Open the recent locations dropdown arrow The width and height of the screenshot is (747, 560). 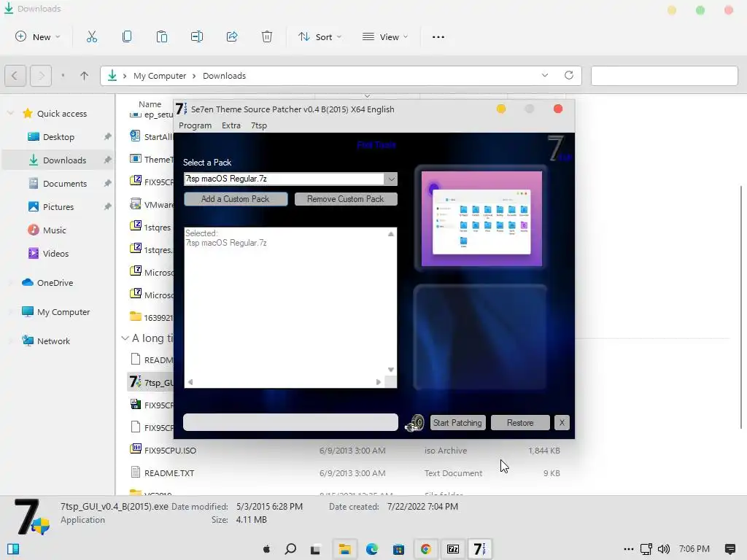click(63, 76)
